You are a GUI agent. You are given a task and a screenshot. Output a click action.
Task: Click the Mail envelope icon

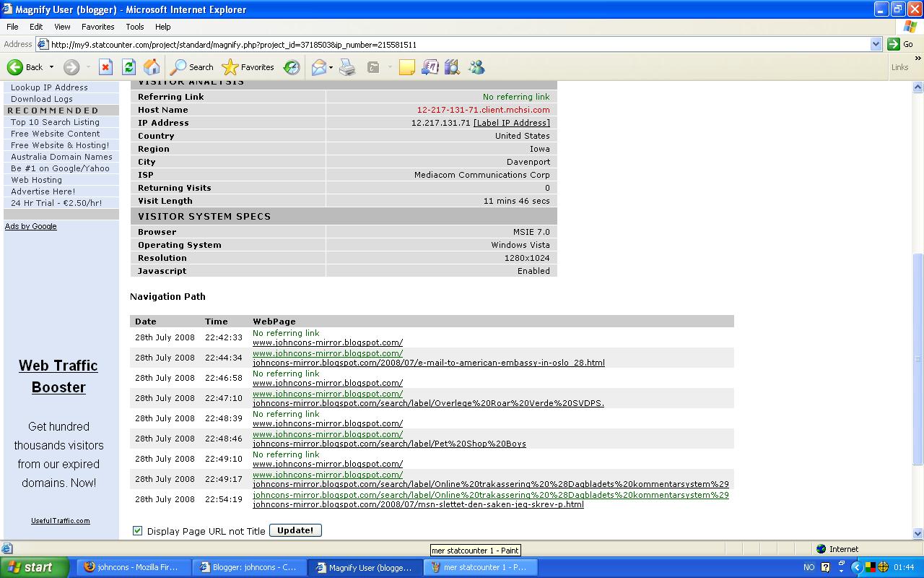[318, 67]
